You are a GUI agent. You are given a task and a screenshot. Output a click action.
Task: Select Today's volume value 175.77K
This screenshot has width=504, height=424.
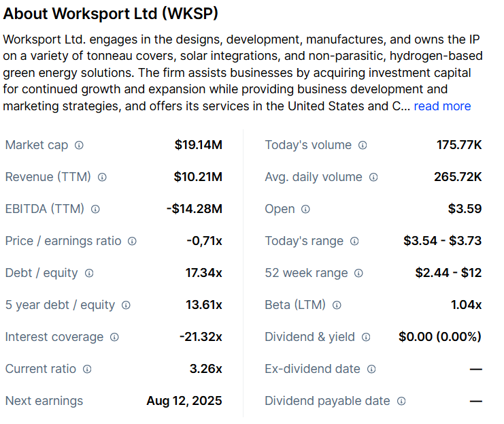(459, 145)
